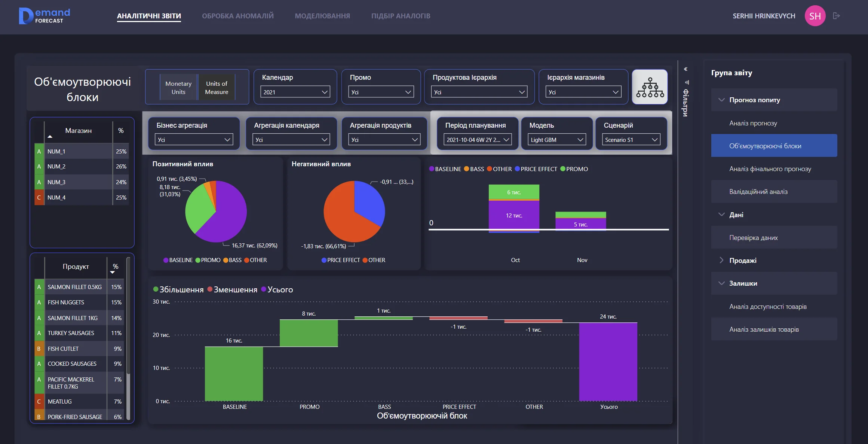Screen dimensions: 868x444
Task: Click the Demand Forecast logo
Action: (45, 16)
